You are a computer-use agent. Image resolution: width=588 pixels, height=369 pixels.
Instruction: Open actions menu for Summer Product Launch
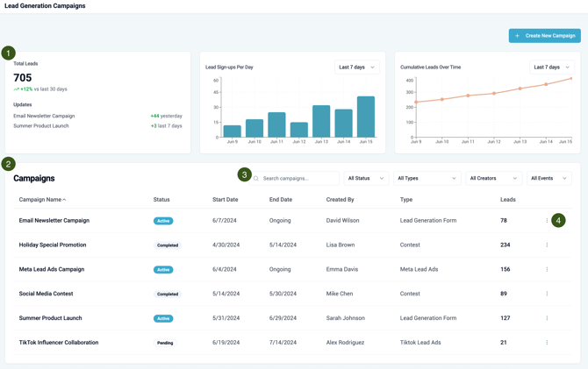point(547,318)
